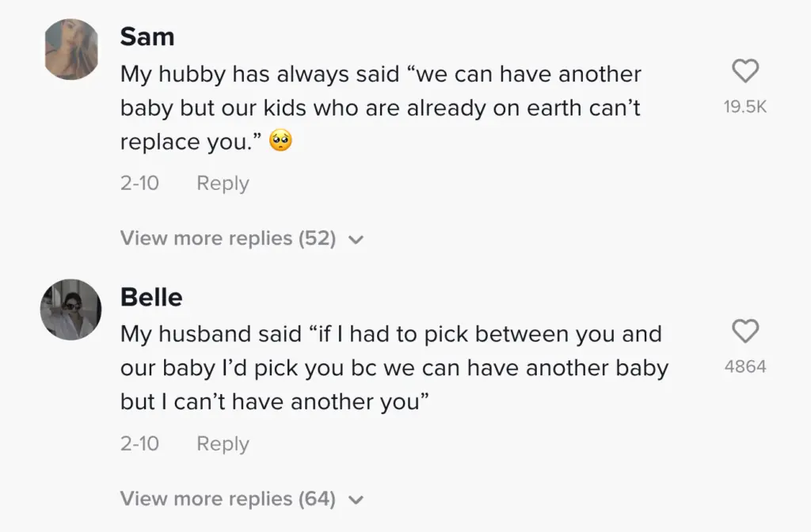Click the 19.5K like count
Viewport: 811px width, 532px height.
tap(745, 107)
